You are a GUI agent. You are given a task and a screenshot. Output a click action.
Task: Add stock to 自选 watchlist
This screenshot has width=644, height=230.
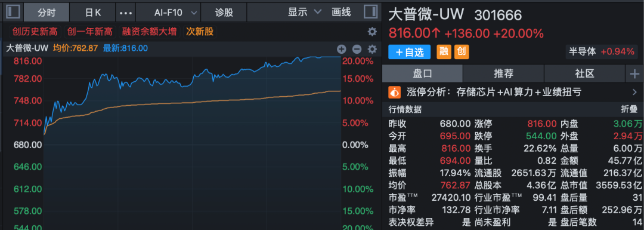tap(410, 52)
